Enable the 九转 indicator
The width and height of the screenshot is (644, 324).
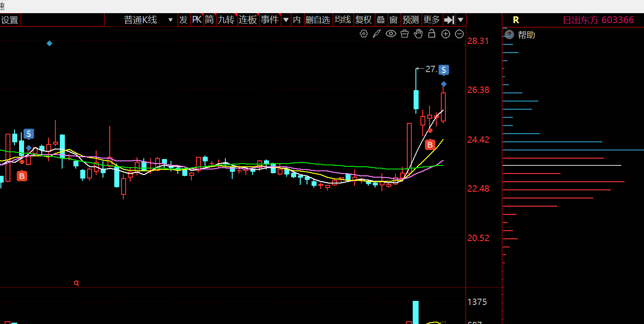[x=226, y=20]
